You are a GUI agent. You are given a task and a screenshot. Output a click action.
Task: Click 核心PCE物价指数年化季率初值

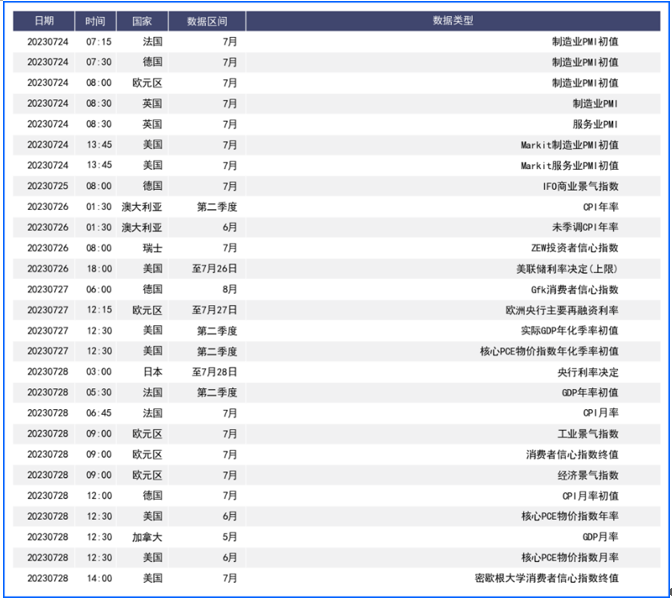pos(549,351)
